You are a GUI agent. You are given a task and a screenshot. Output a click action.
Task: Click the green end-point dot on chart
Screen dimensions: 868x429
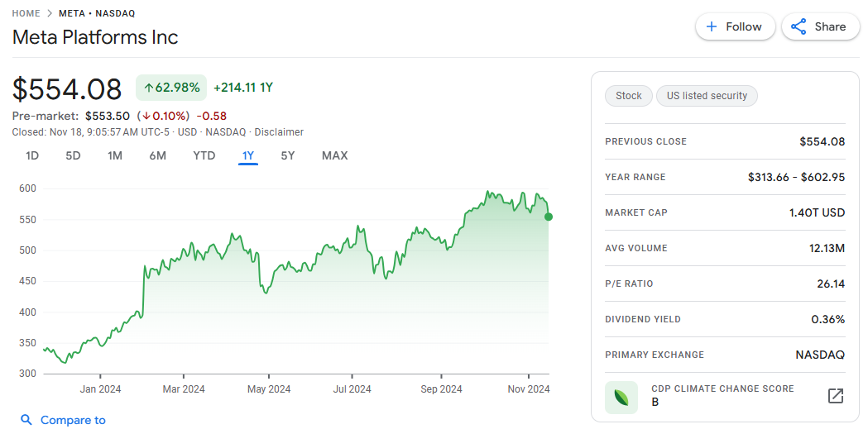(549, 217)
